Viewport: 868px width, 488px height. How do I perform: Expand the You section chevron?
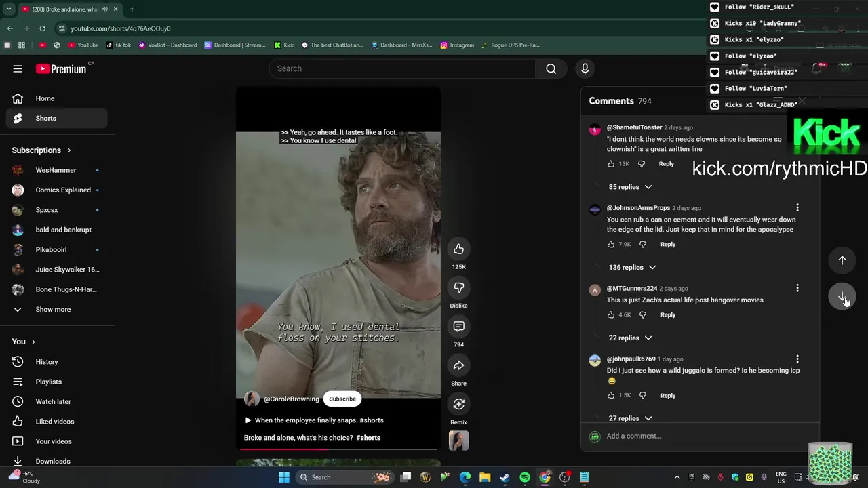click(33, 342)
